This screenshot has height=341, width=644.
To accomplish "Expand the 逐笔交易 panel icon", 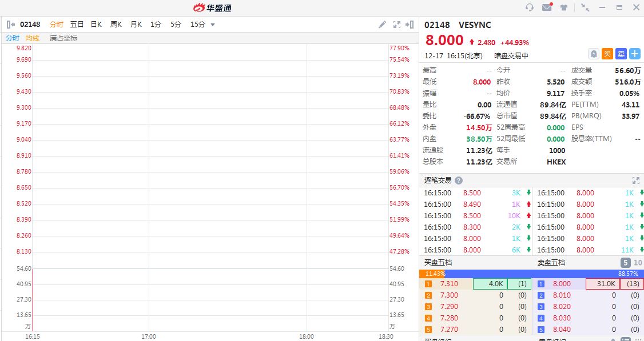I will [636, 180].
